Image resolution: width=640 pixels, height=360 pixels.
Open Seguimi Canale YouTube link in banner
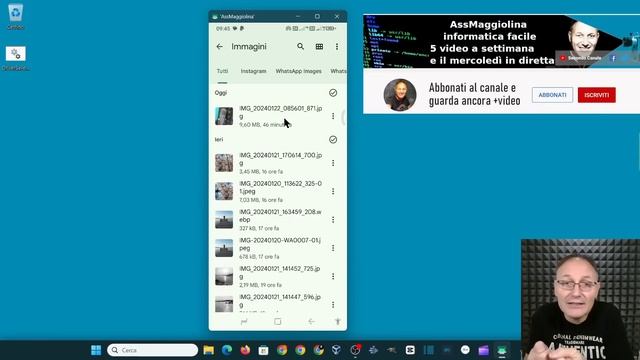pos(580,58)
